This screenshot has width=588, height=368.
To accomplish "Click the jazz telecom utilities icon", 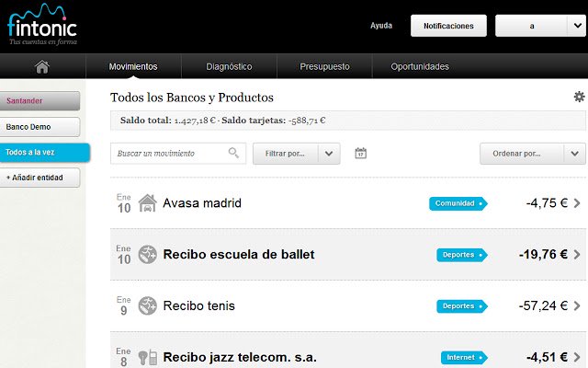I will (147, 357).
